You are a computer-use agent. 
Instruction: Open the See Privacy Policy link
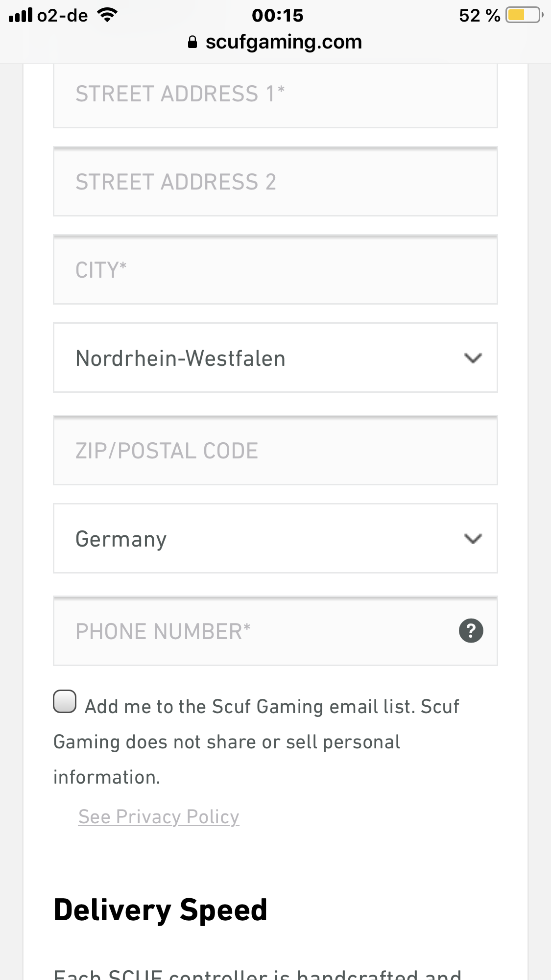(158, 816)
